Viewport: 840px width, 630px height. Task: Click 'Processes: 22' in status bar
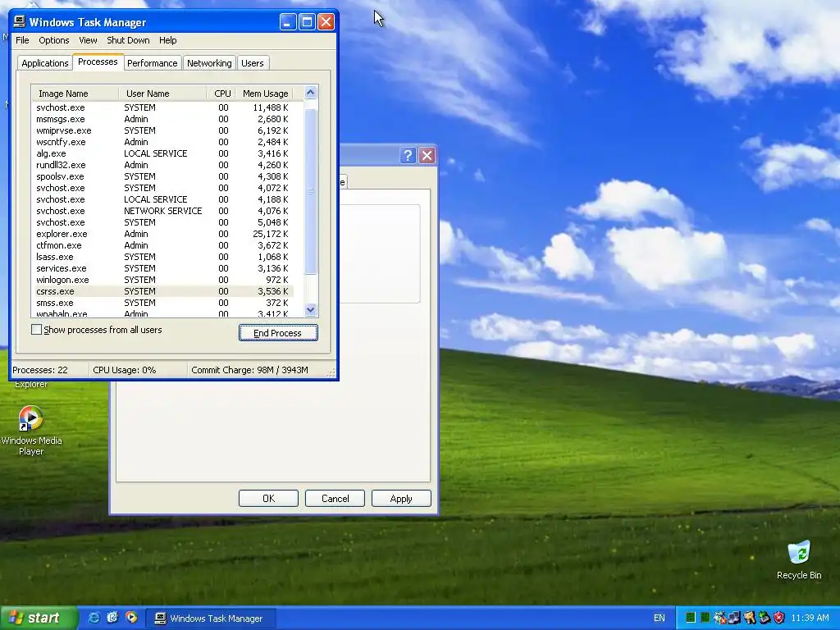(x=40, y=370)
